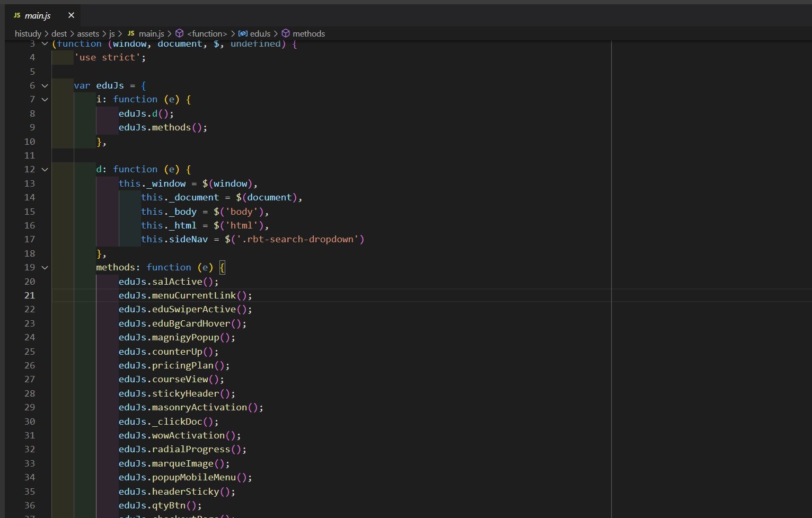Collapse the i function on line 7
This screenshot has width=812, height=518.
(x=45, y=100)
